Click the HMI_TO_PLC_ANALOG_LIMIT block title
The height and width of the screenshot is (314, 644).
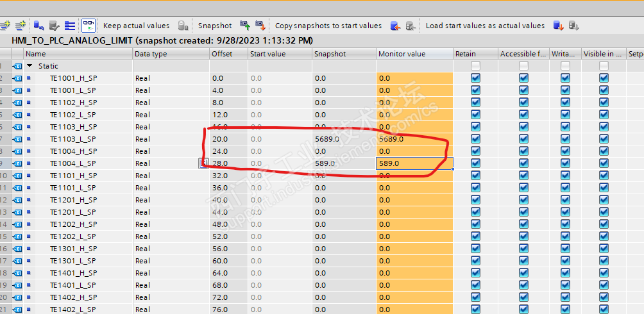tap(72, 40)
